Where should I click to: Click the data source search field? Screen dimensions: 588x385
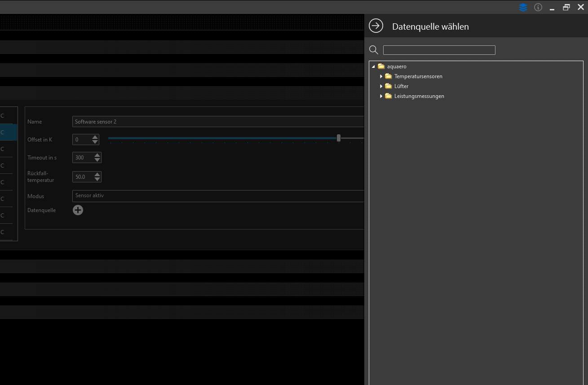pyautogui.click(x=439, y=50)
